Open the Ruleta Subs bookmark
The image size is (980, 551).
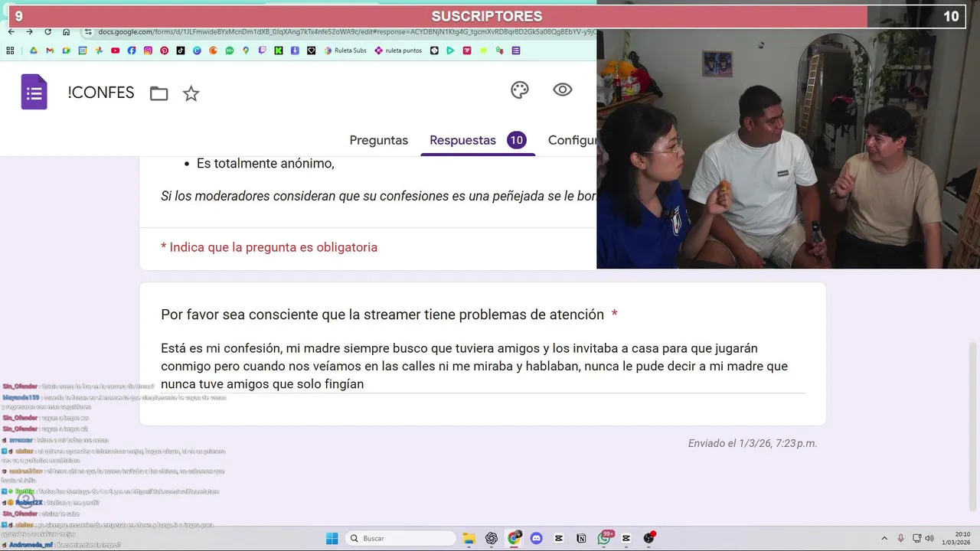[345, 51]
